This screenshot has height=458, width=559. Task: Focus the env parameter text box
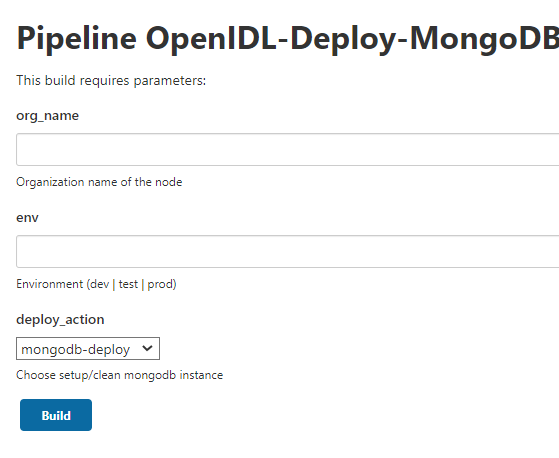tap(287, 252)
